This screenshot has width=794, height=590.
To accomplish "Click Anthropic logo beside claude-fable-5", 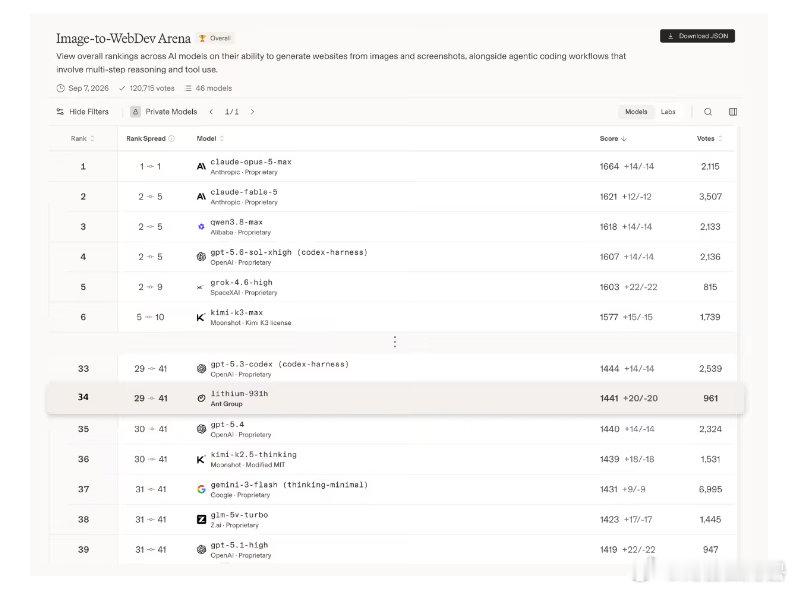I will click(x=201, y=196).
